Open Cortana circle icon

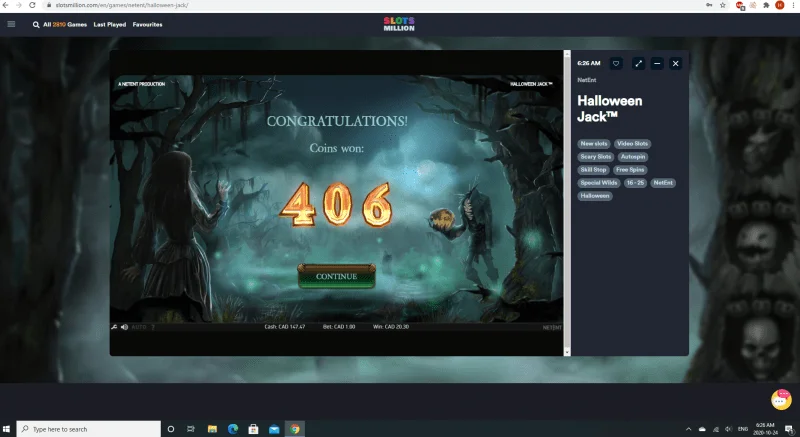tap(171, 429)
